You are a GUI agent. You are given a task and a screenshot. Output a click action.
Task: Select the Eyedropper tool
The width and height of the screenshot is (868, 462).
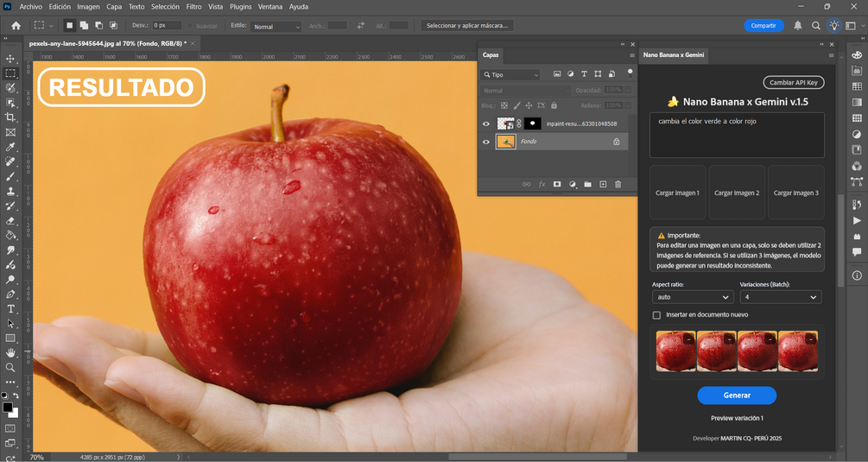click(x=10, y=147)
